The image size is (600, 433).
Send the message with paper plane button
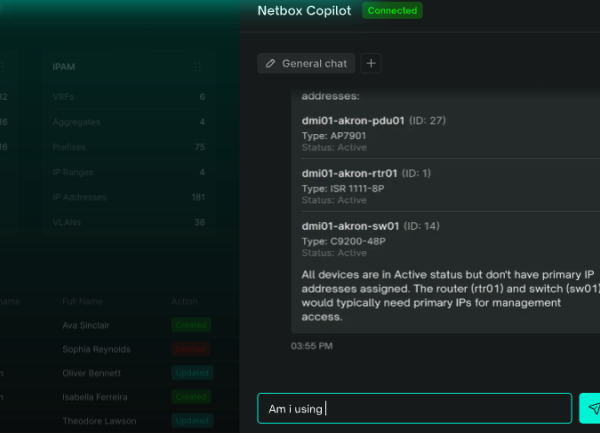point(591,409)
